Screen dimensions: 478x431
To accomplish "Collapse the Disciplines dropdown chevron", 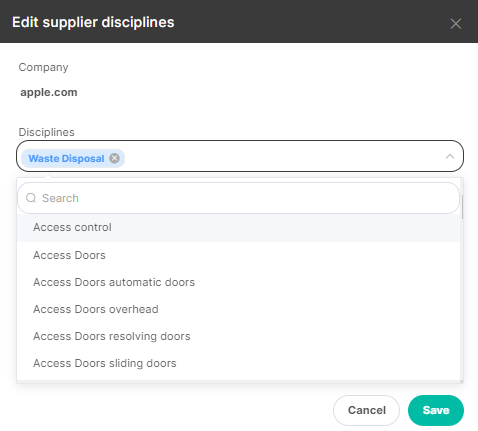I will [450, 156].
